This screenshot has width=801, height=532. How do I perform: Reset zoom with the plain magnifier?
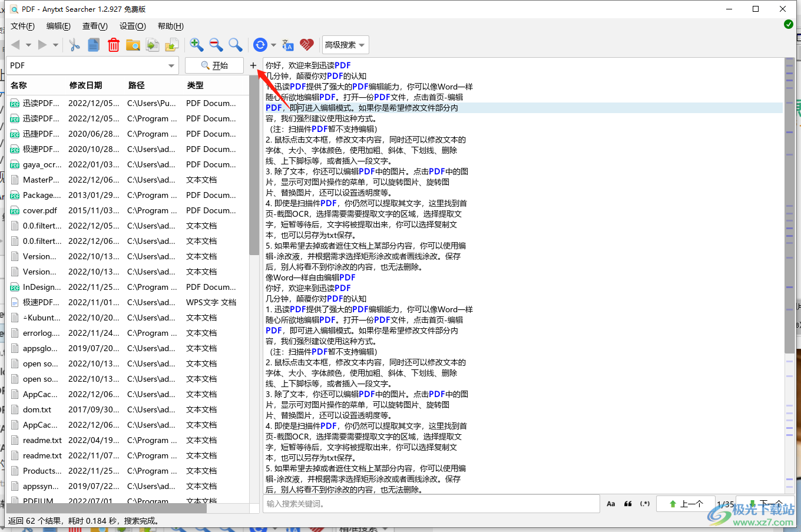tap(236, 45)
